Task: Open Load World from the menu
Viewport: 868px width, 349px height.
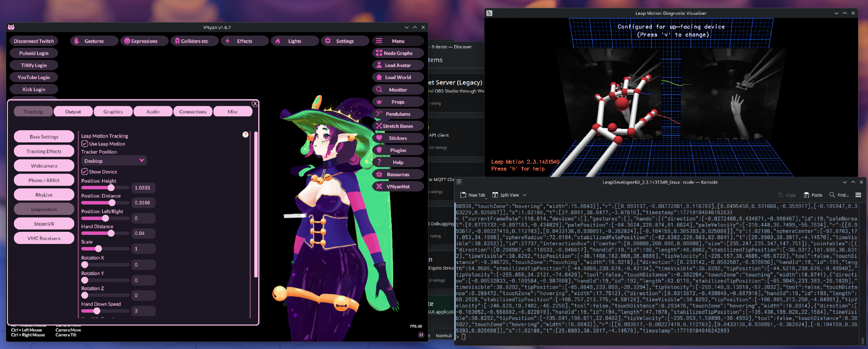Action: (398, 77)
